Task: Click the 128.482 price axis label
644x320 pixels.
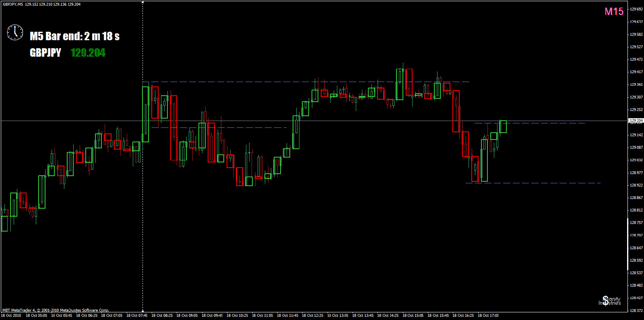Action: (636, 285)
